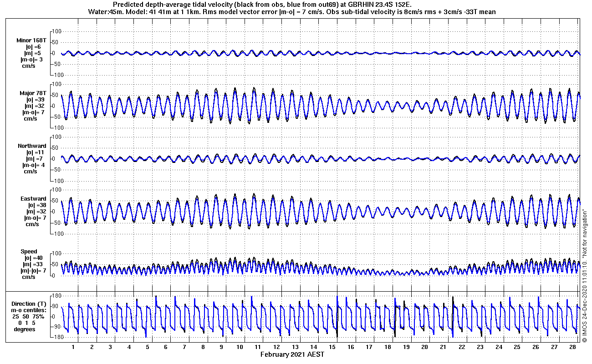Click the title line 'Predicted depth-average tidal velocity'
Viewport: 592px width, 364px height.
point(262,5)
